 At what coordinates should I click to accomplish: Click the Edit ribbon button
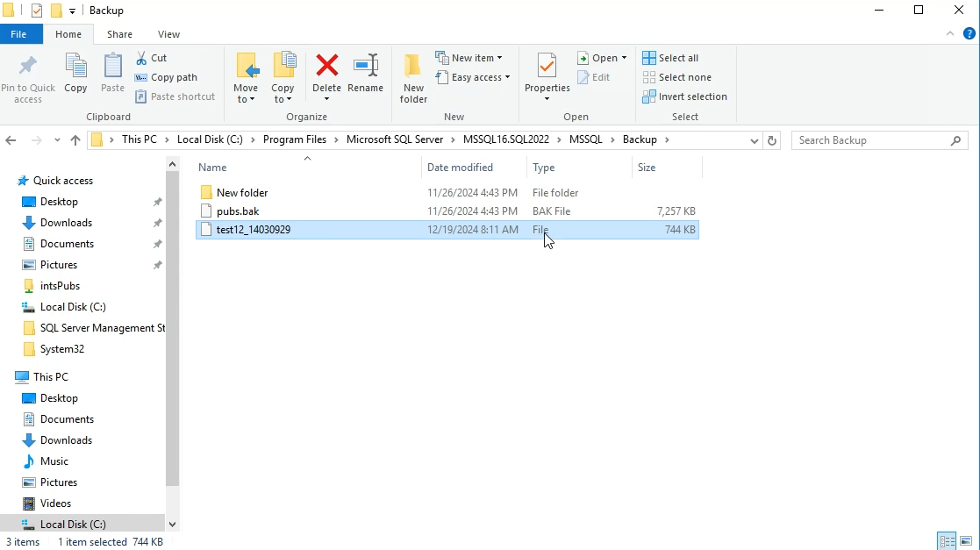(594, 77)
